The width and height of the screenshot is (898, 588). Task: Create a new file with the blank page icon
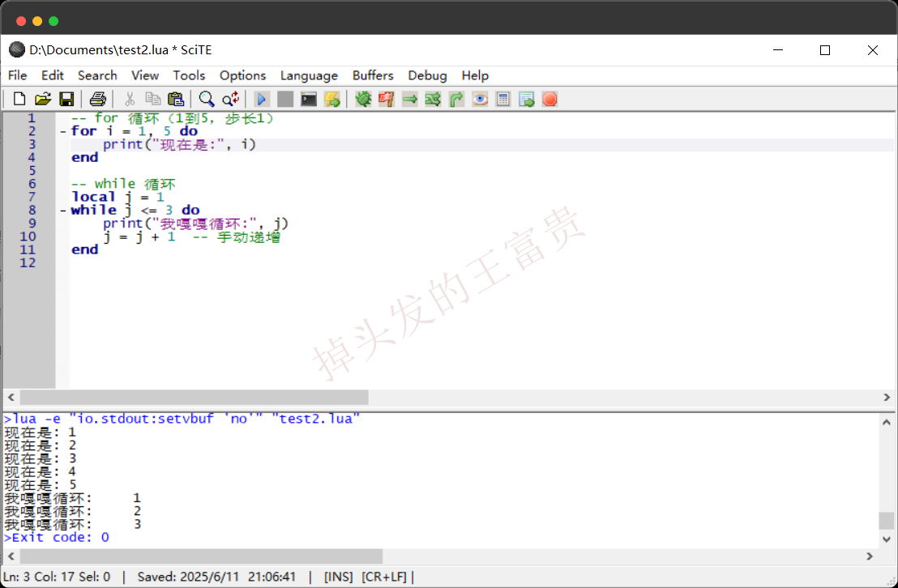(x=19, y=99)
